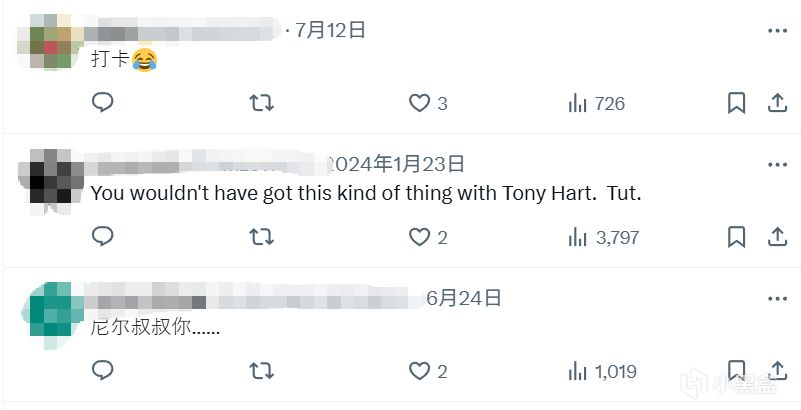Share the 打卡 post

pyautogui.click(x=777, y=103)
